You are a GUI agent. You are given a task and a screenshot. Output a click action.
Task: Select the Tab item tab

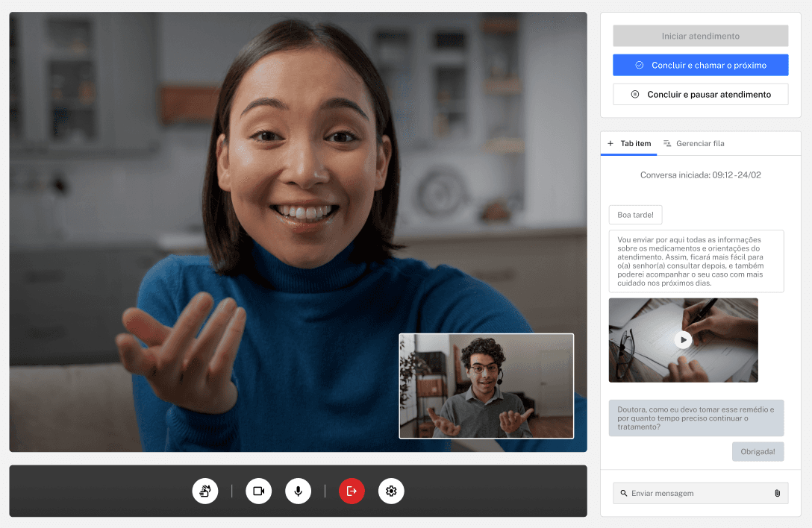[x=628, y=143]
